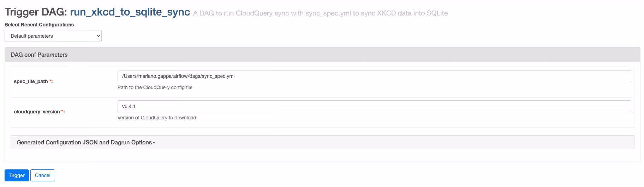Click the cloudquery_version label

coord(39,112)
